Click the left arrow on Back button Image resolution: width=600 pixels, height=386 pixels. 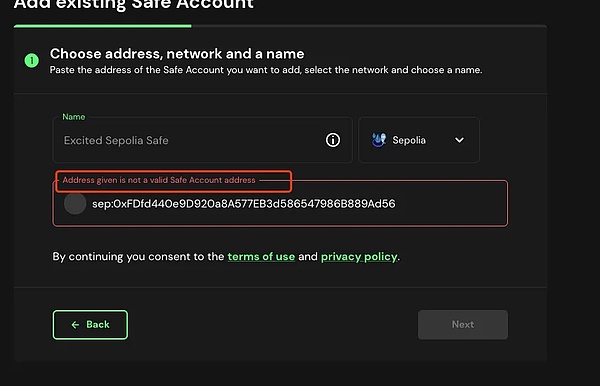click(75, 325)
